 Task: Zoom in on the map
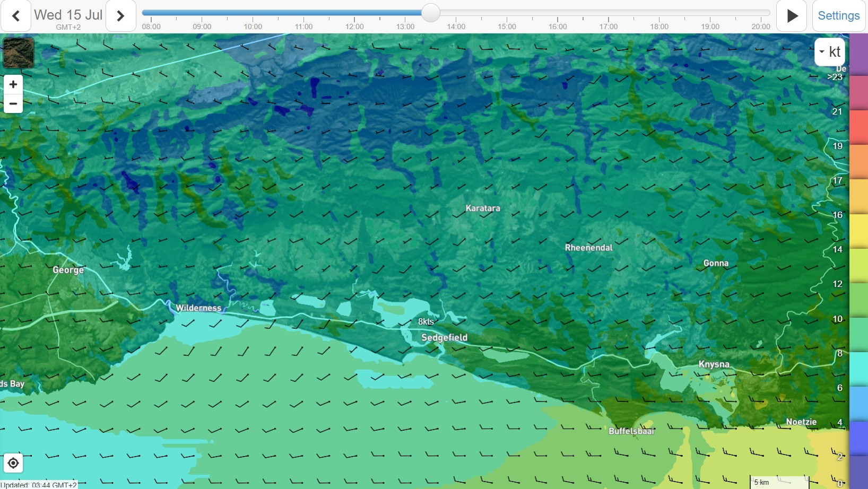(x=13, y=84)
